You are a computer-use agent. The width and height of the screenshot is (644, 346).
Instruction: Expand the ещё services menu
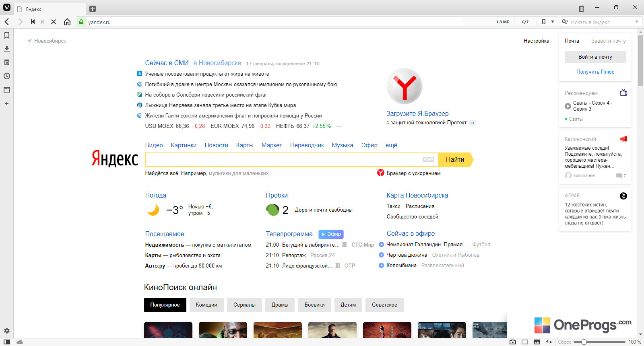click(391, 145)
